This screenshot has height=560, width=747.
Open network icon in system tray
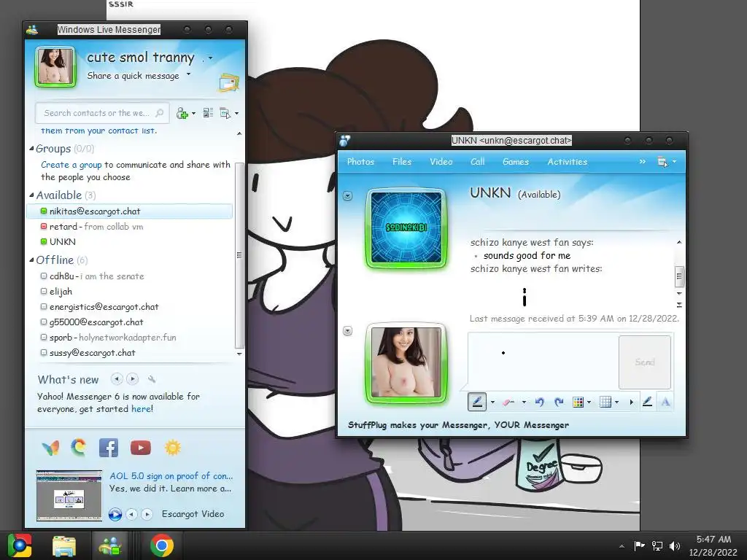tap(657, 546)
